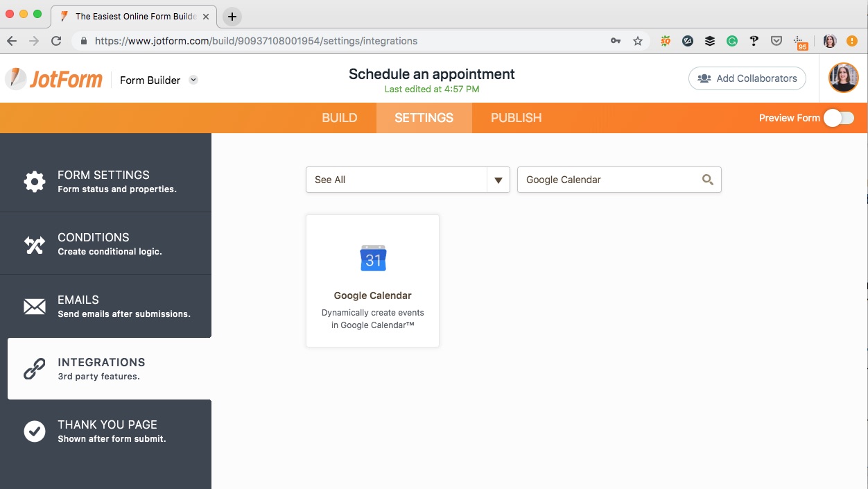The height and width of the screenshot is (489, 868).
Task: Click the orange Chrome alert icon
Action: (852, 41)
